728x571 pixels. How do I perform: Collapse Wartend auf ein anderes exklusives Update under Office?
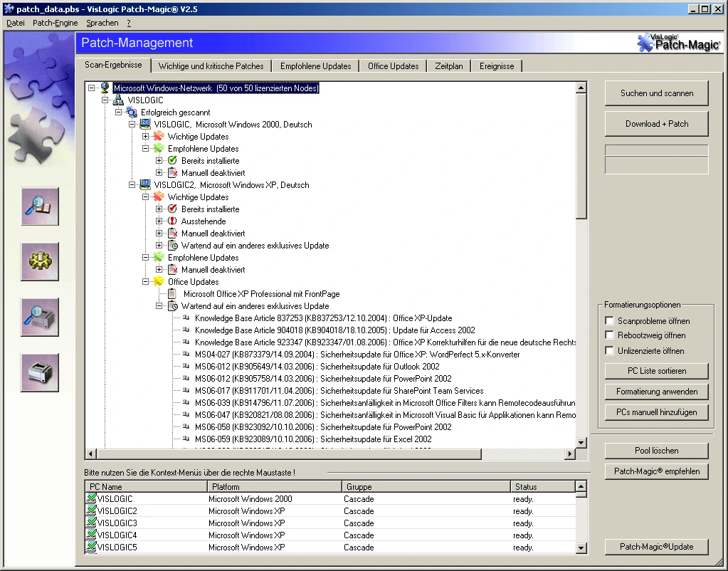tap(159, 305)
